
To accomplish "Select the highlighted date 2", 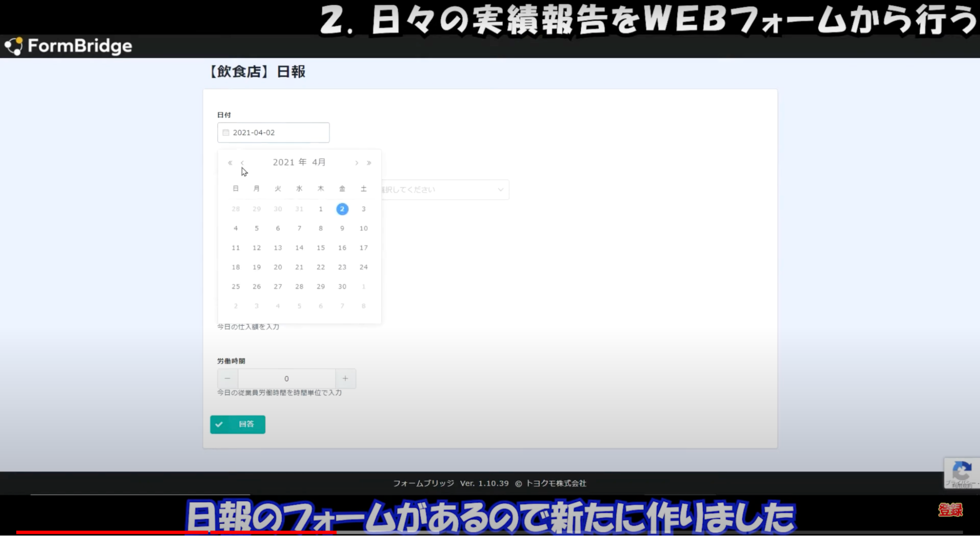I will click(342, 209).
